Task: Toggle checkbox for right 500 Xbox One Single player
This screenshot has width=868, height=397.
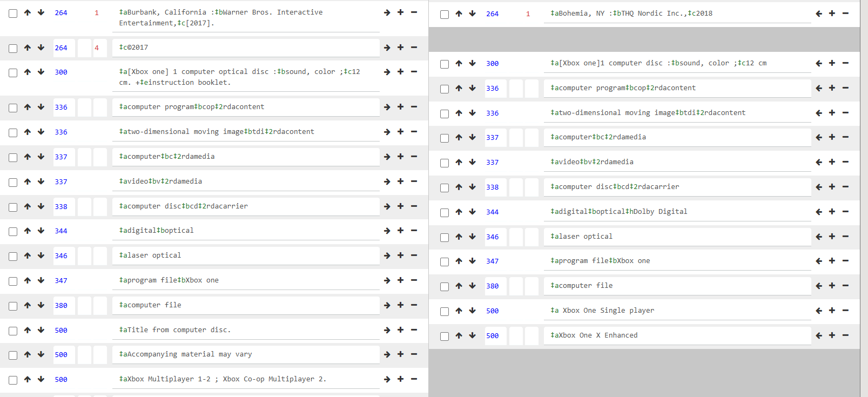Action: pyautogui.click(x=445, y=312)
